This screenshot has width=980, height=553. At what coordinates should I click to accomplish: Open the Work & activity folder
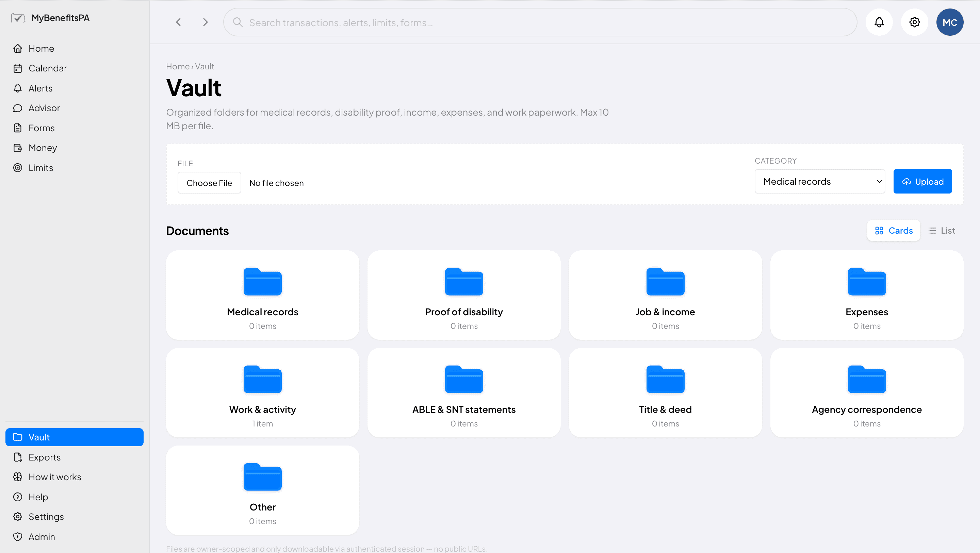pyautogui.click(x=262, y=392)
